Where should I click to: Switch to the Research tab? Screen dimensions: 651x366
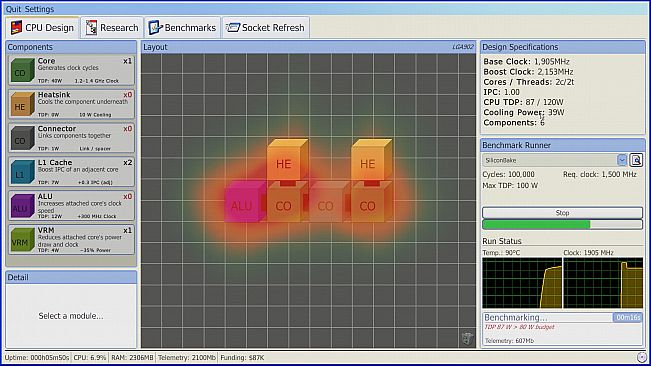112,28
